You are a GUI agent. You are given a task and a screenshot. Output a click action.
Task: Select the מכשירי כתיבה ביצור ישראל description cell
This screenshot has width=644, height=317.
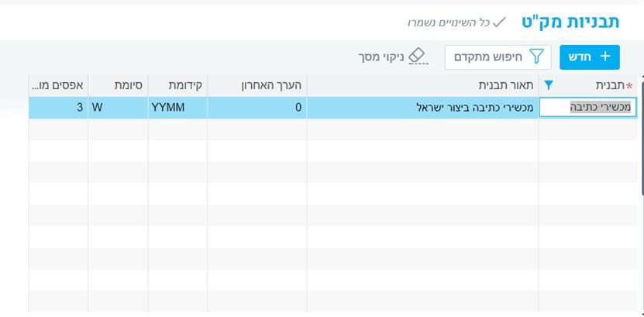(x=423, y=108)
